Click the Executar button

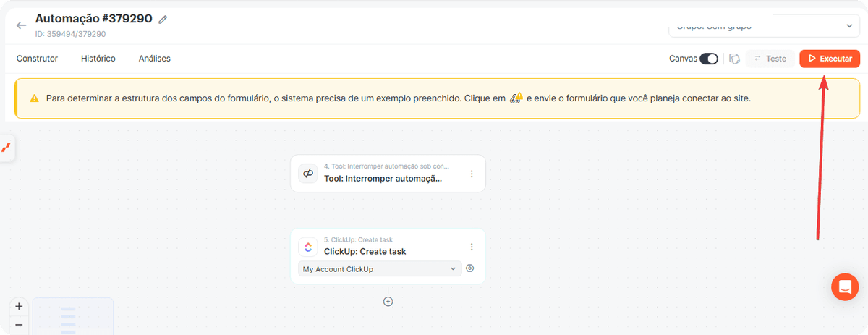coord(830,59)
